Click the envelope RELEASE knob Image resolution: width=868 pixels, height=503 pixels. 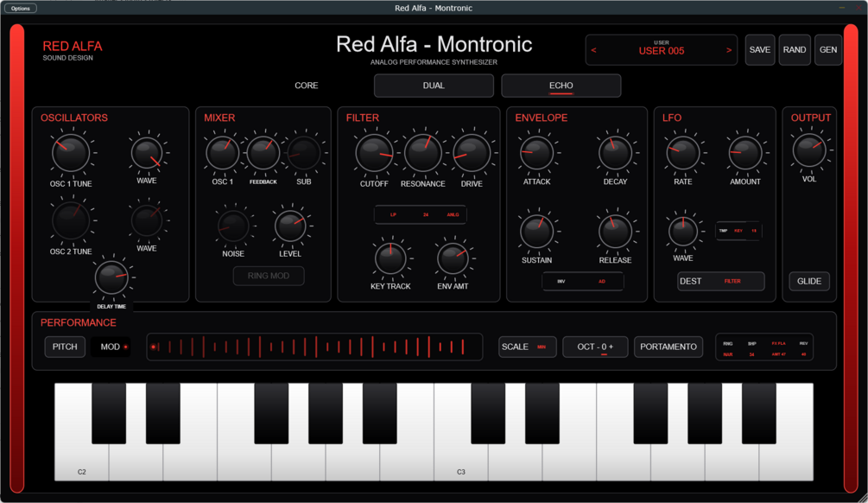click(x=615, y=231)
